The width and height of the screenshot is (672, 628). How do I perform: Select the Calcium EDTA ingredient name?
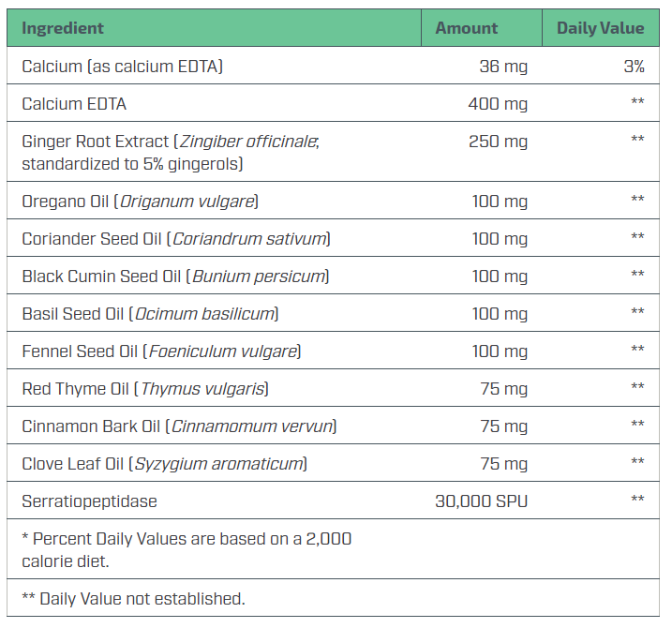click(74, 103)
